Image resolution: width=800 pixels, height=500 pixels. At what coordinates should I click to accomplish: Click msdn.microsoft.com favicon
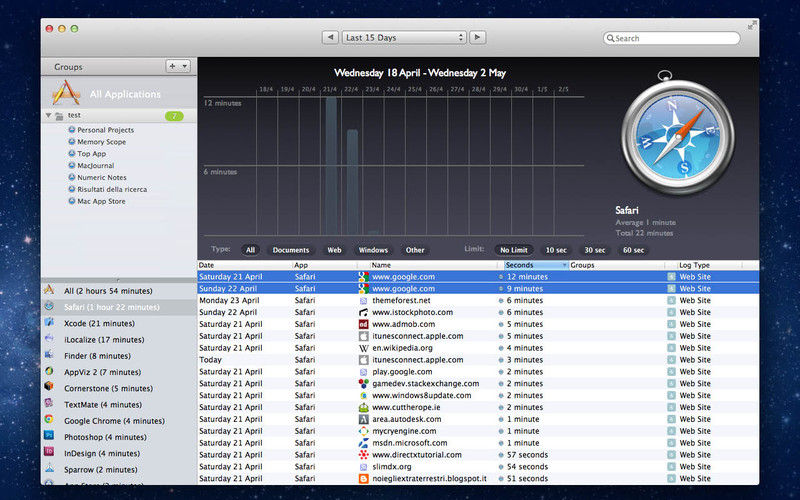coord(363,443)
